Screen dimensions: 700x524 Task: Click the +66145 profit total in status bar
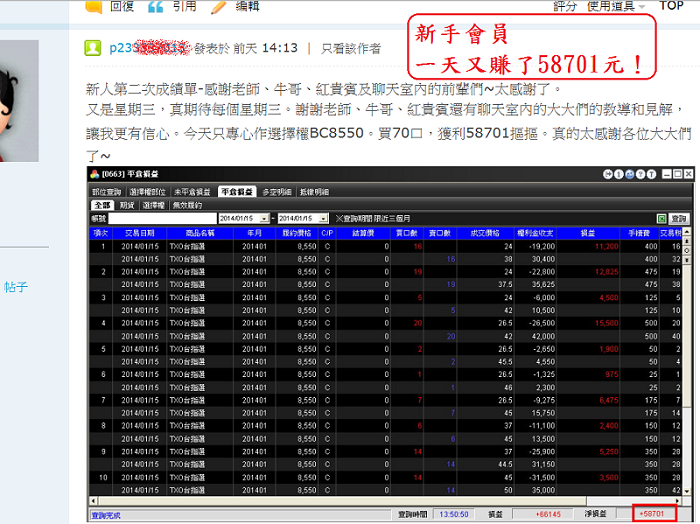[548, 514]
